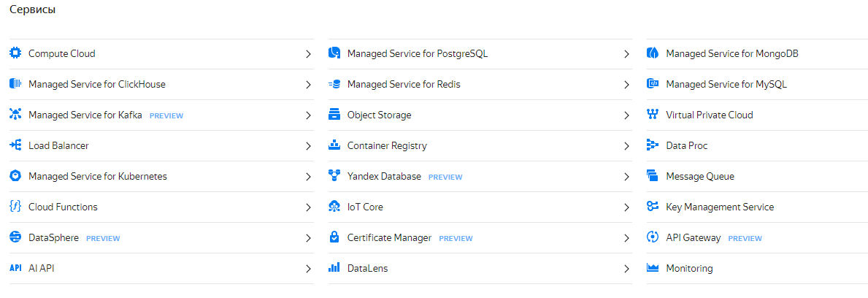Open the AI API service
The height and width of the screenshot is (298, 868).
(42, 269)
